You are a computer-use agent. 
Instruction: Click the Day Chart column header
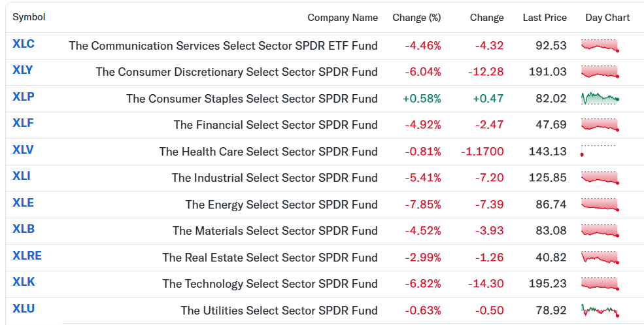click(x=607, y=18)
